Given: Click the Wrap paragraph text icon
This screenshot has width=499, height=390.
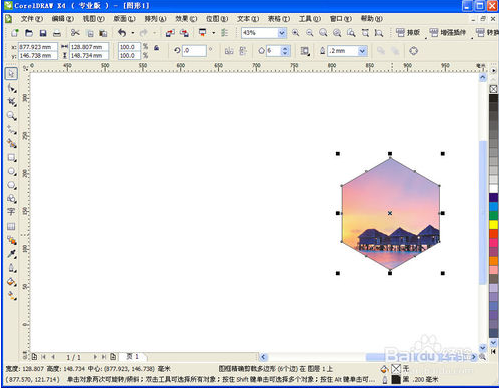Looking at the screenshot, I should point(305,51).
